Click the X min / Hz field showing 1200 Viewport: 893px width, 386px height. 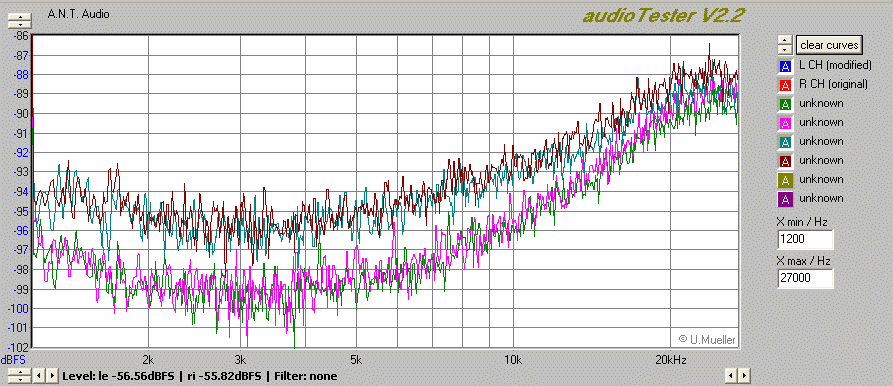tap(805, 239)
